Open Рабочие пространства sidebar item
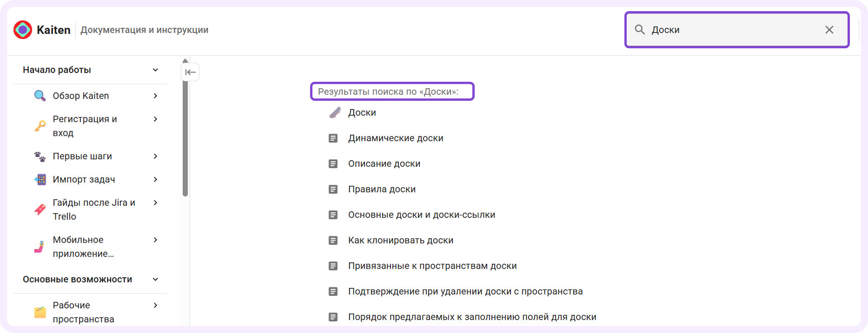The height and width of the screenshot is (333, 868). tap(83, 312)
